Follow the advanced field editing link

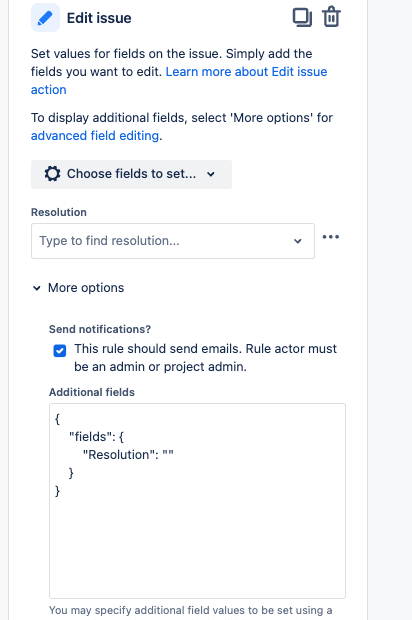click(95, 136)
